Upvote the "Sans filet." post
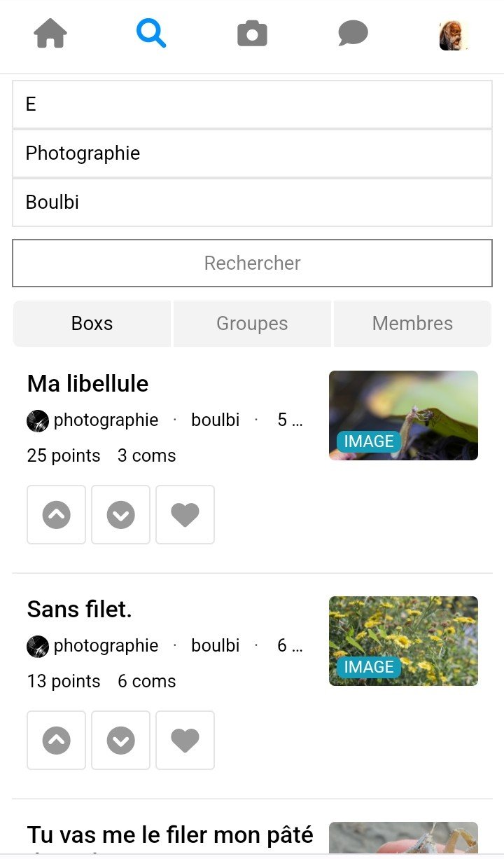504x859 pixels. click(x=57, y=741)
